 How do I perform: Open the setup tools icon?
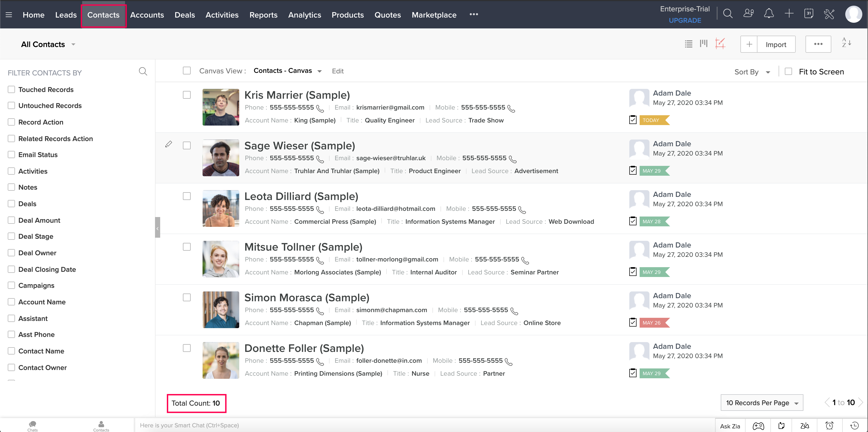pos(829,14)
